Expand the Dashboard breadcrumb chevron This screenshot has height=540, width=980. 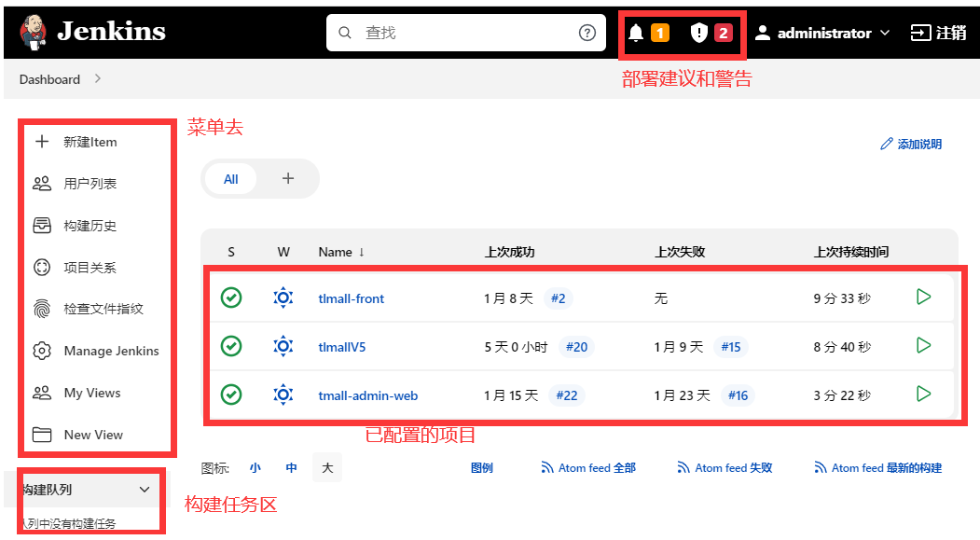[x=98, y=78]
